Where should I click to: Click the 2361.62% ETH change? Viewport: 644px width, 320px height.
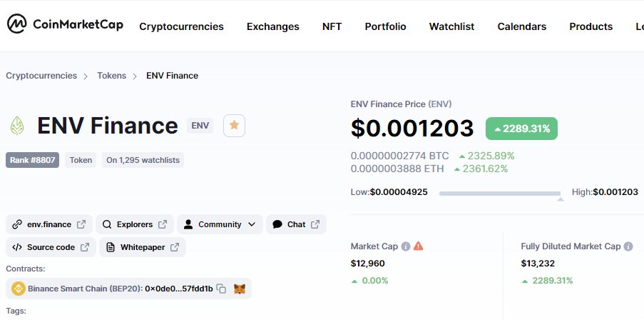coord(481,169)
